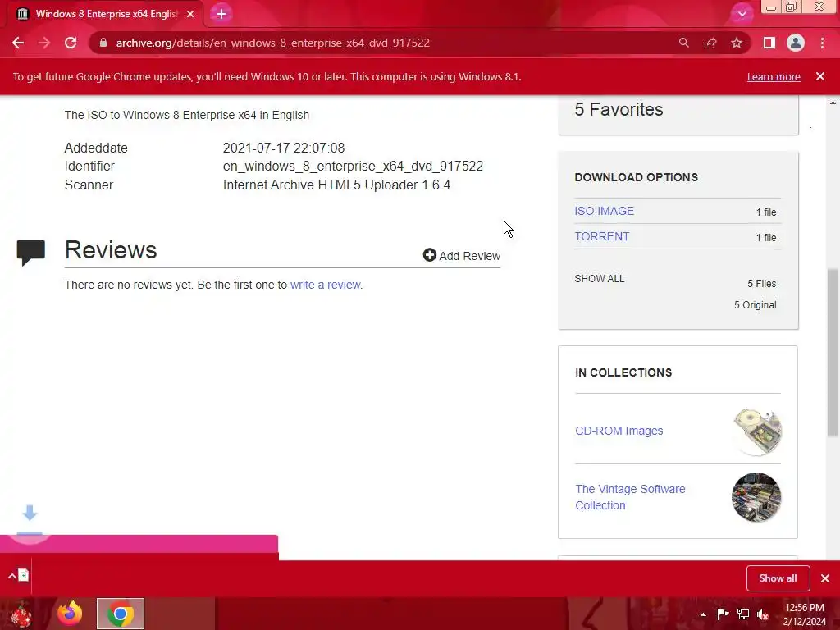Click the address bar URL
The image size is (840, 630).
pyautogui.click(x=272, y=43)
